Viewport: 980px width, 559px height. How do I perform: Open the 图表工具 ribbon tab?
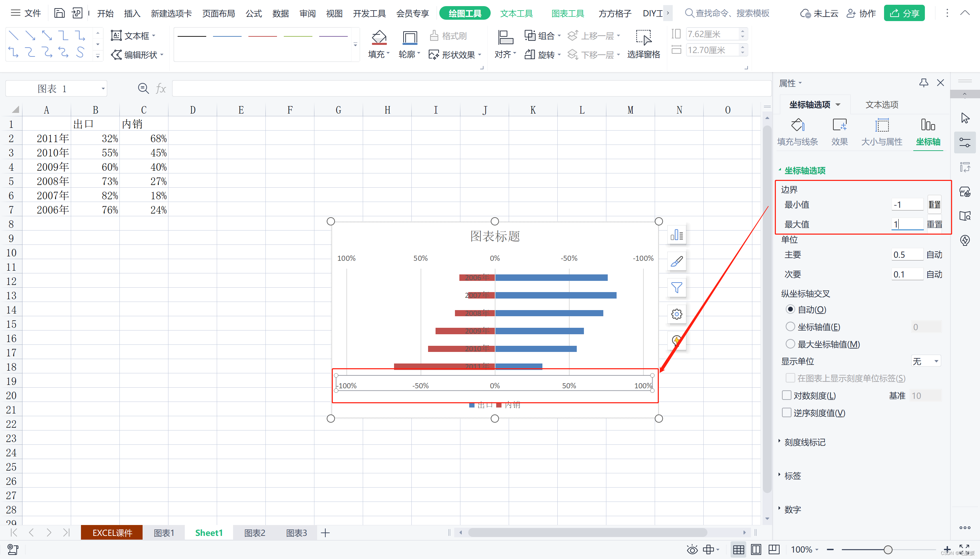click(567, 14)
